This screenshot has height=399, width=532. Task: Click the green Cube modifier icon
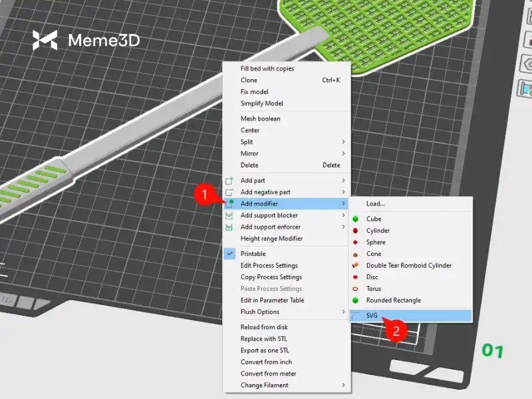tap(356, 219)
